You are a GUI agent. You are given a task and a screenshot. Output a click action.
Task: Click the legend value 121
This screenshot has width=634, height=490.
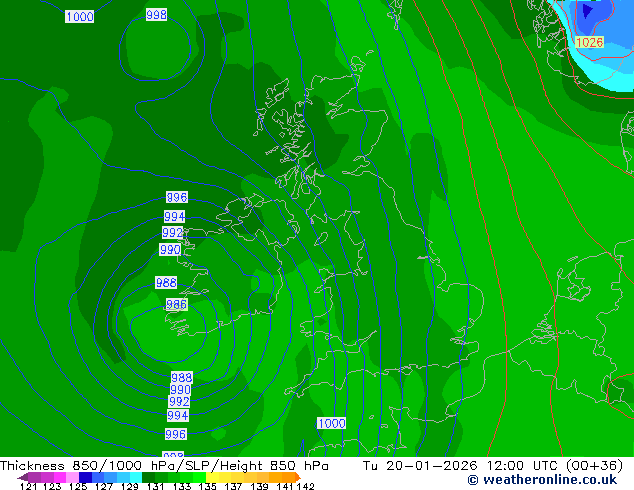[28, 486]
